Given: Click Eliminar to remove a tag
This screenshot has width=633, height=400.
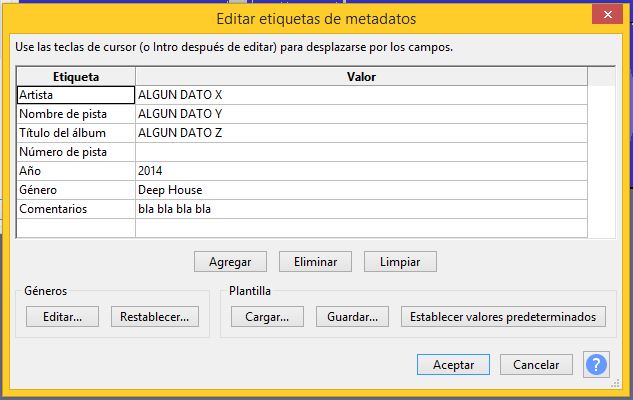Looking at the screenshot, I should (x=315, y=262).
